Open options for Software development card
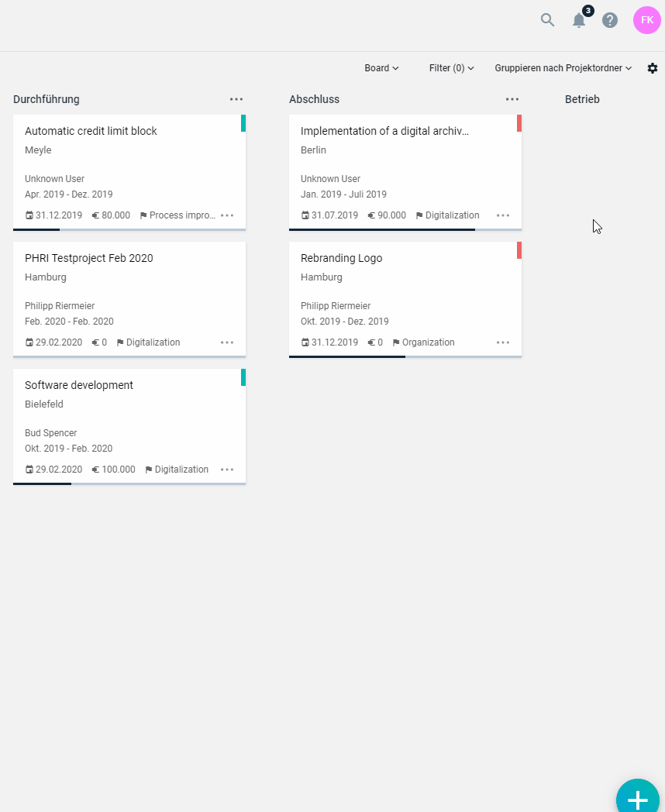 [227, 470]
